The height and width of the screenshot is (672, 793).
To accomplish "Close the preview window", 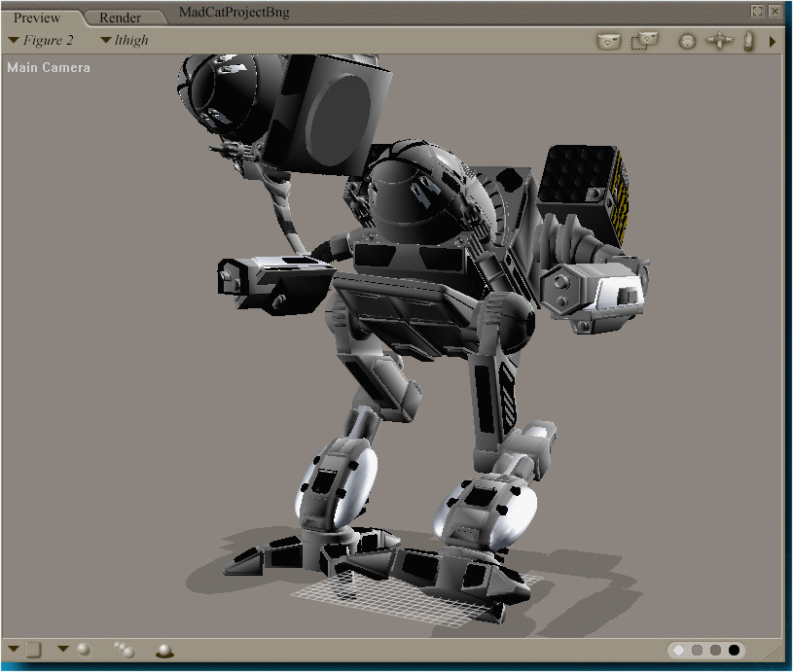I will [x=775, y=11].
